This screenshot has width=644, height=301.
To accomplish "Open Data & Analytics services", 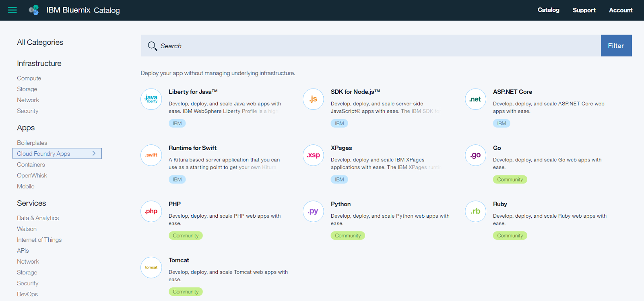I will (x=38, y=218).
